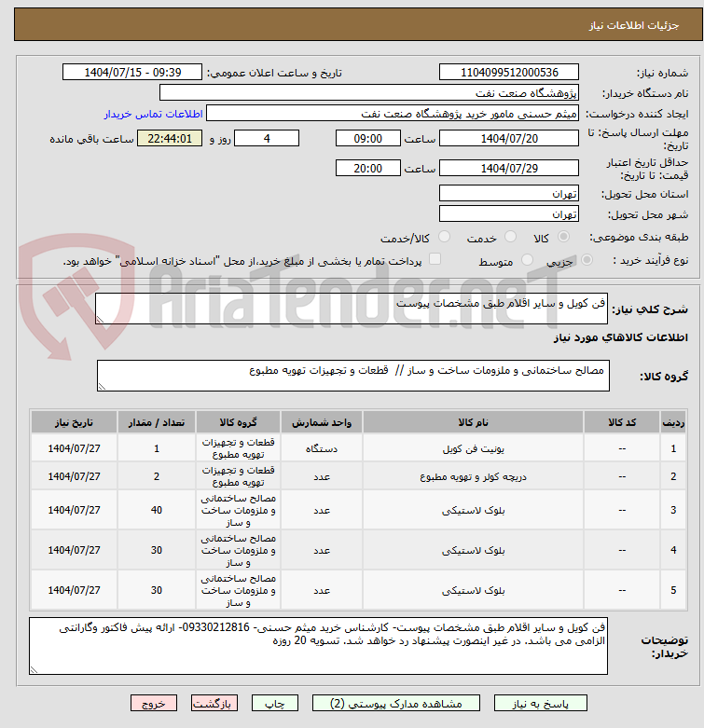This screenshot has width=704, height=728.
Task: Click the اطلاعات کالاهای مورد نیاز heading
Action: pyautogui.click(x=621, y=337)
